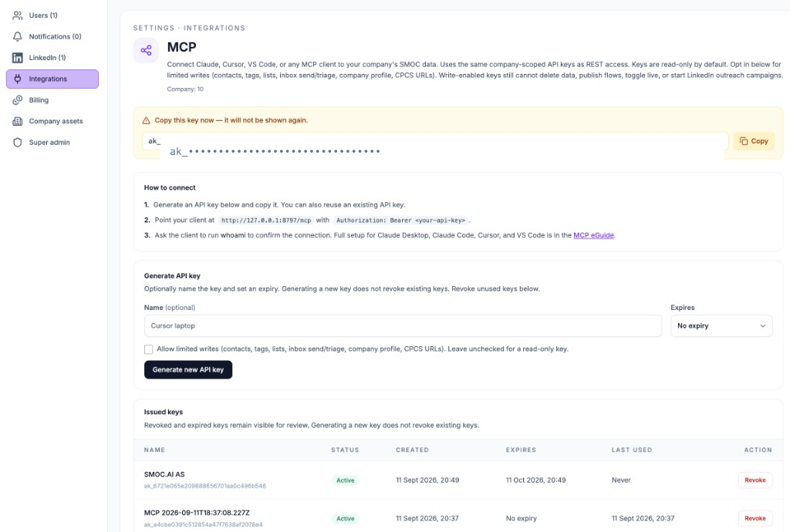This screenshot has height=532, width=790.
Task: Open the Expires dropdown
Action: [x=721, y=326]
